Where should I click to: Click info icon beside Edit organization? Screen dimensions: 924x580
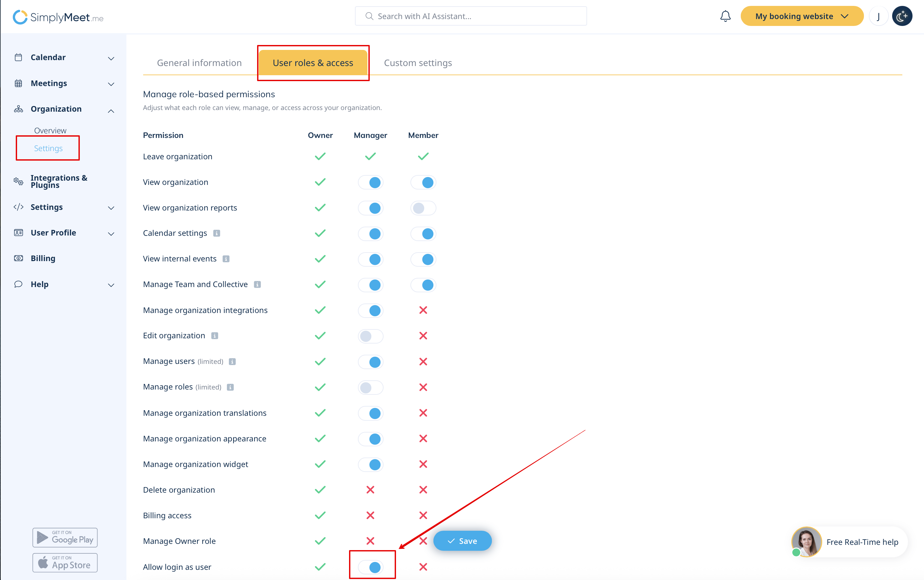tap(215, 336)
